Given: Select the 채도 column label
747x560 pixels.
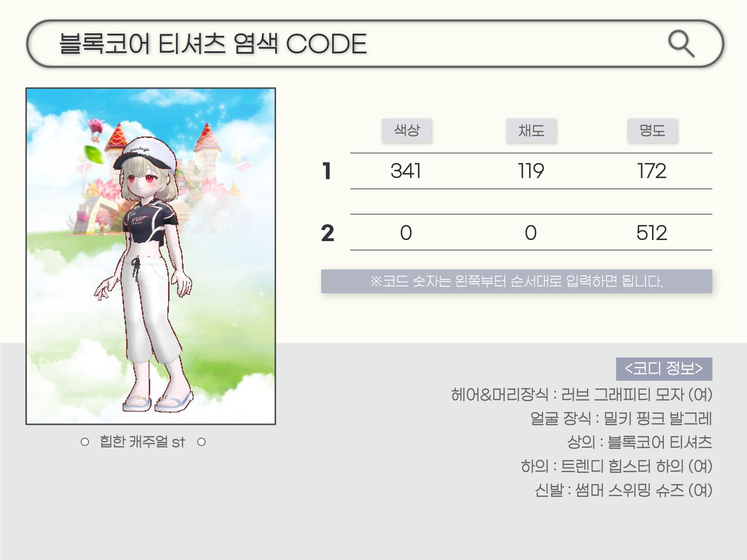Looking at the screenshot, I should (x=531, y=131).
